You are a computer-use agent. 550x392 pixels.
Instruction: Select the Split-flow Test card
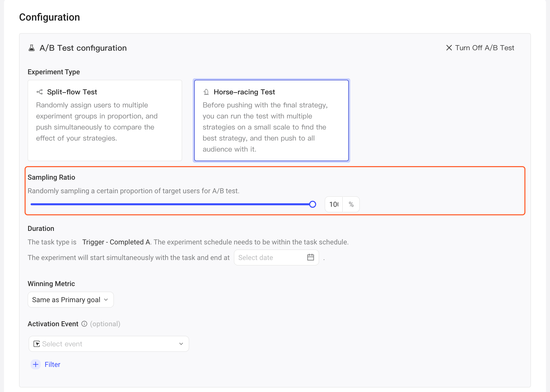[x=105, y=120]
